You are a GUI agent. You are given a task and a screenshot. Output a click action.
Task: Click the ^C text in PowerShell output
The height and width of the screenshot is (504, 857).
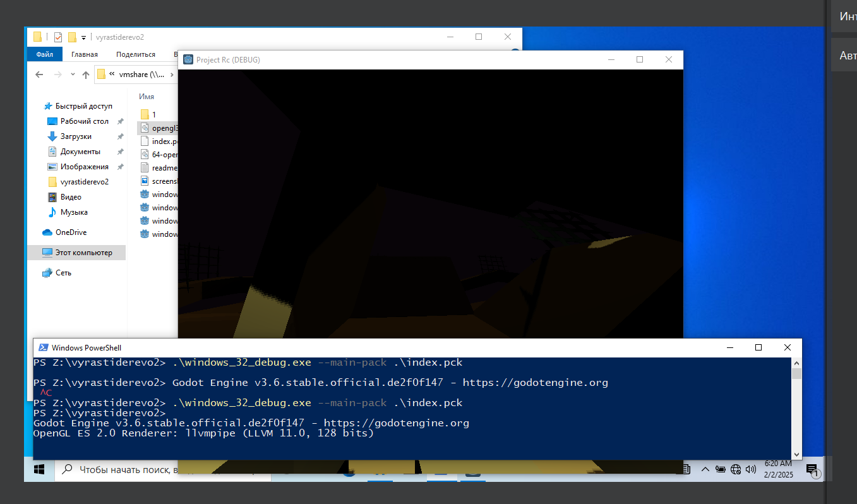tap(45, 393)
